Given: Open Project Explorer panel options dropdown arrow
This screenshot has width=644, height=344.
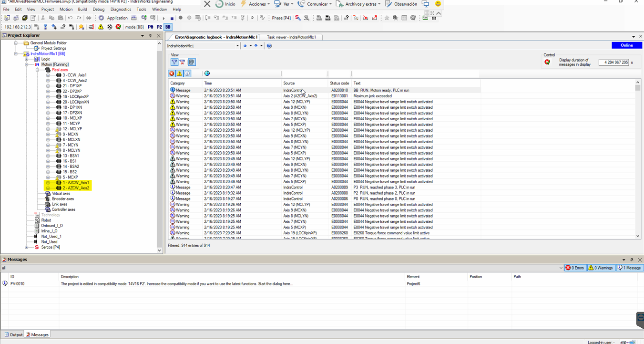Looking at the screenshot, I should [x=142, y=36].
